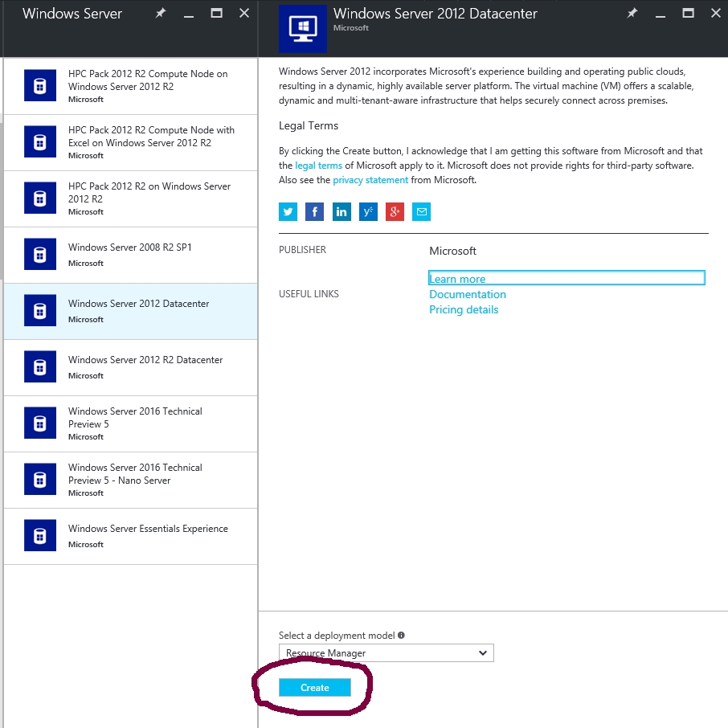Image resolution: width=728 pixels, height=728 pixels.
Task: Share on Facebook icon
Action: pyautogui.click(x=314, y=211)
